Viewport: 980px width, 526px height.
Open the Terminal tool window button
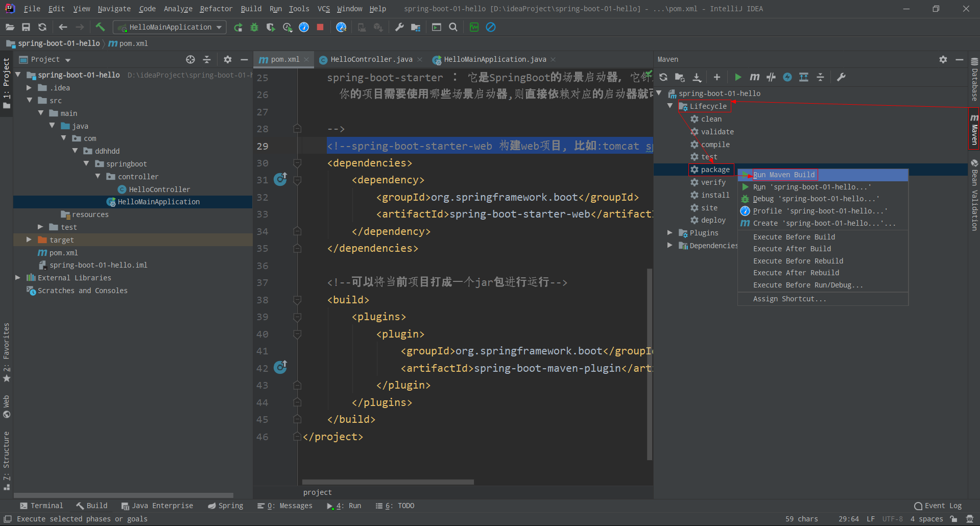pyautogui.click(x=41, y=506)
